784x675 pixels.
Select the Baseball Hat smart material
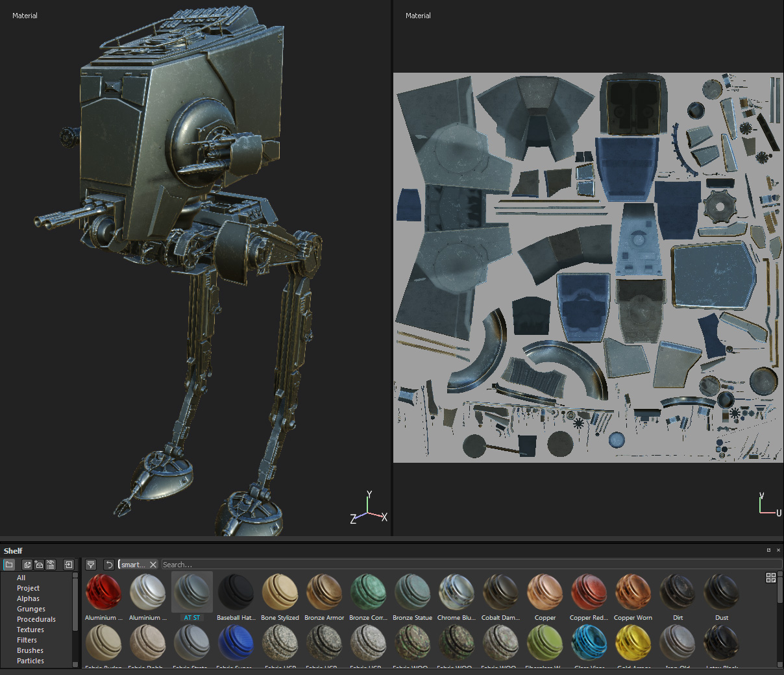point(236,597)
